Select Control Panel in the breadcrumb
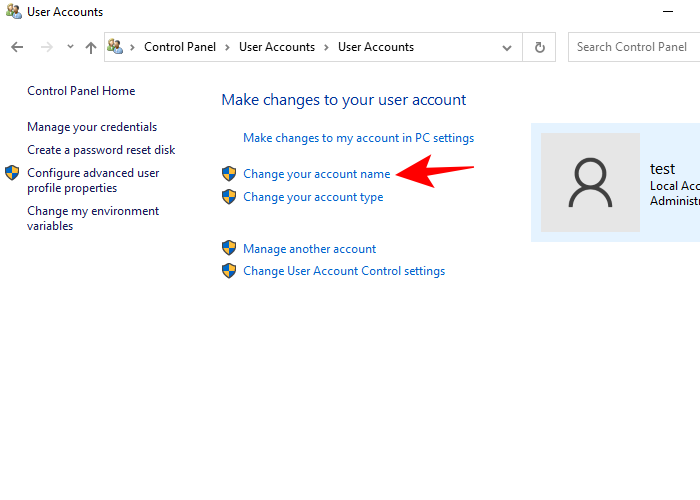 178,47
